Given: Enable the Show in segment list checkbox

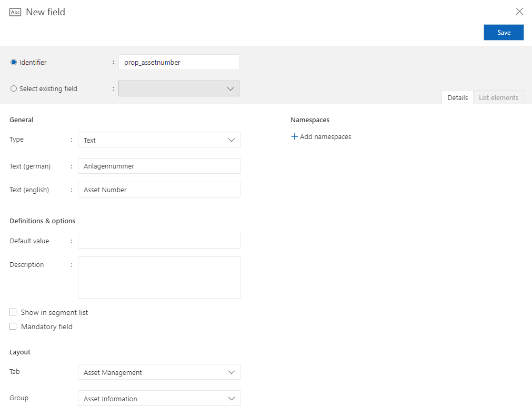Looking at the screenshot, I should [x=13, y=312].
